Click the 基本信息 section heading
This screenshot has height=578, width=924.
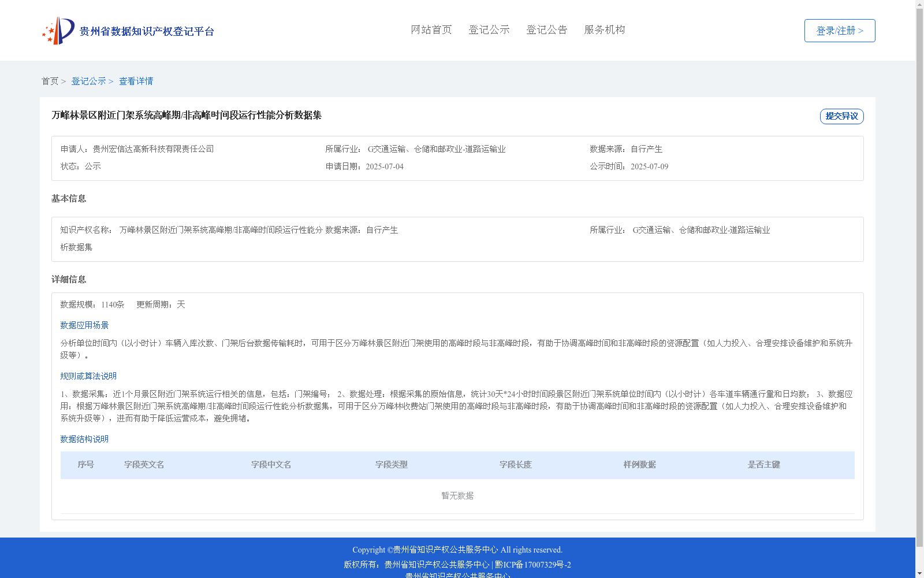pos(69,199)
